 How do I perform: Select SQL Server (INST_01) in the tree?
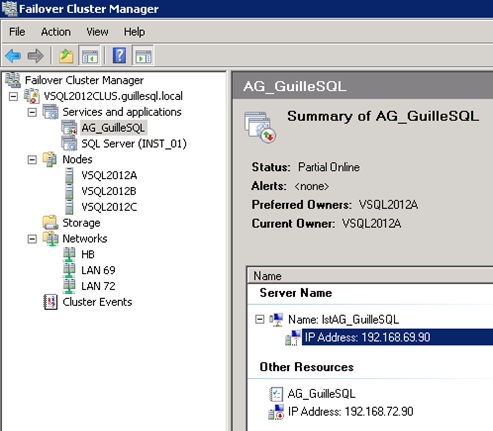pos(134,144)
